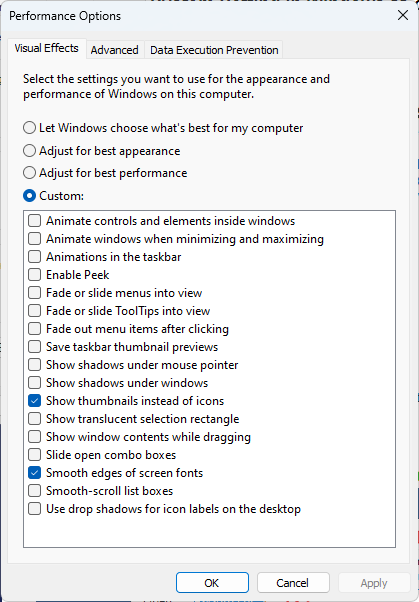Switch to the Advanced tab
This screenshot has width=419, height=602.
tap(114, 50)
